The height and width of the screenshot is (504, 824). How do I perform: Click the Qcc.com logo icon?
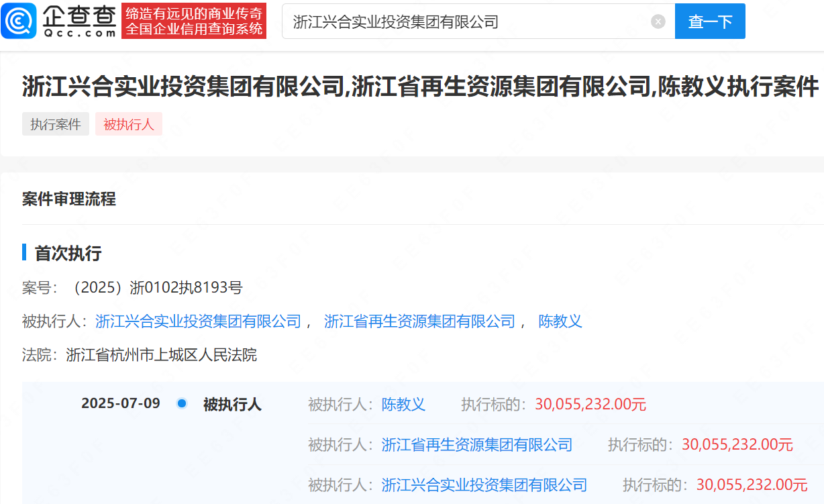click(x=19, y=21)
